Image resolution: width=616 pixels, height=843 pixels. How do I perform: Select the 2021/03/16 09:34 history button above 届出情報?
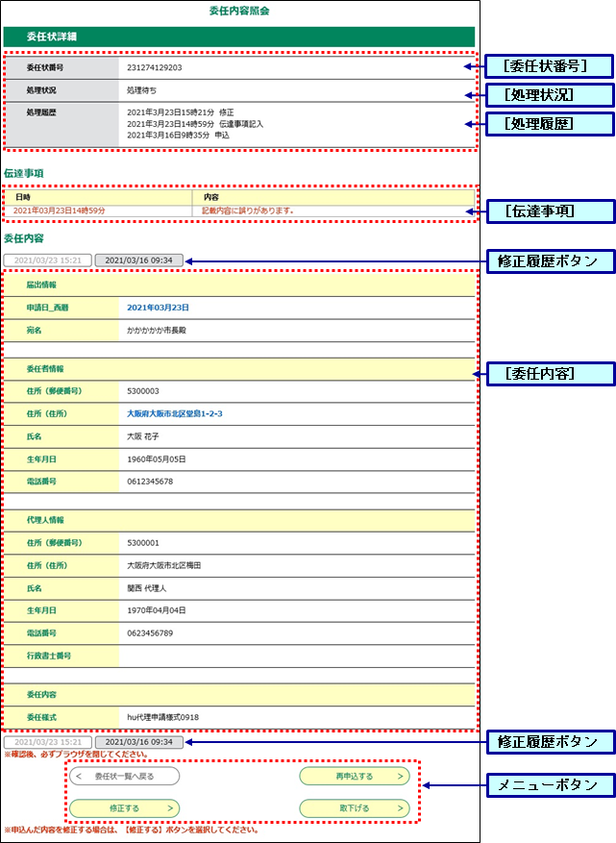[138, 260]
